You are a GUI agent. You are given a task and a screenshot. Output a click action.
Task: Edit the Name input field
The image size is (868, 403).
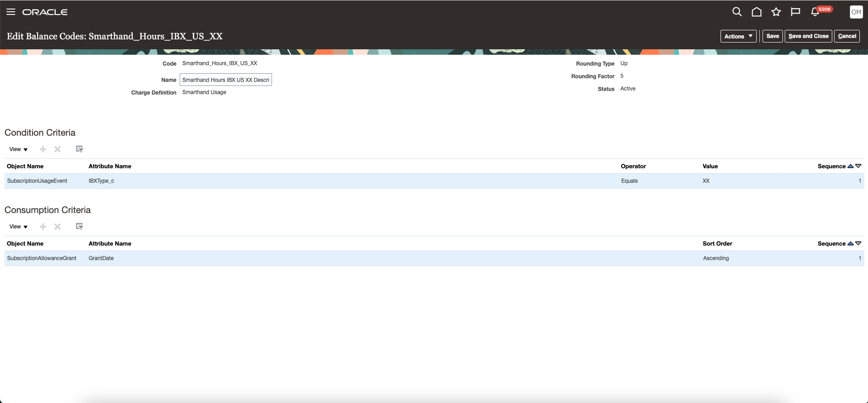pyautogui.click(x=226, y=80)
